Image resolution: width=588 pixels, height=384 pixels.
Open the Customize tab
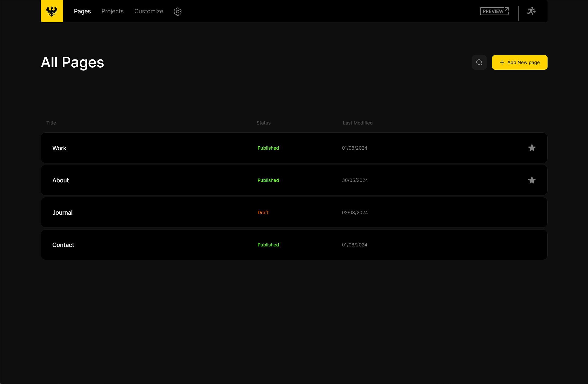148,11
